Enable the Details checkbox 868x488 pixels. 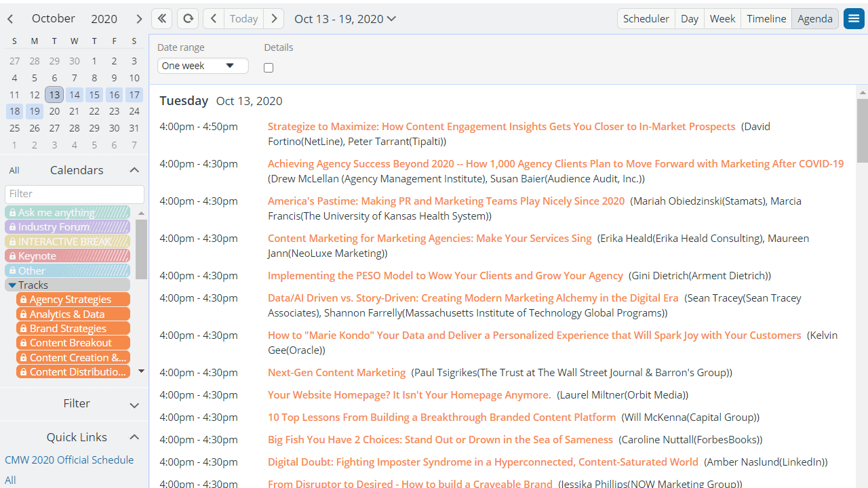(269, 68)
